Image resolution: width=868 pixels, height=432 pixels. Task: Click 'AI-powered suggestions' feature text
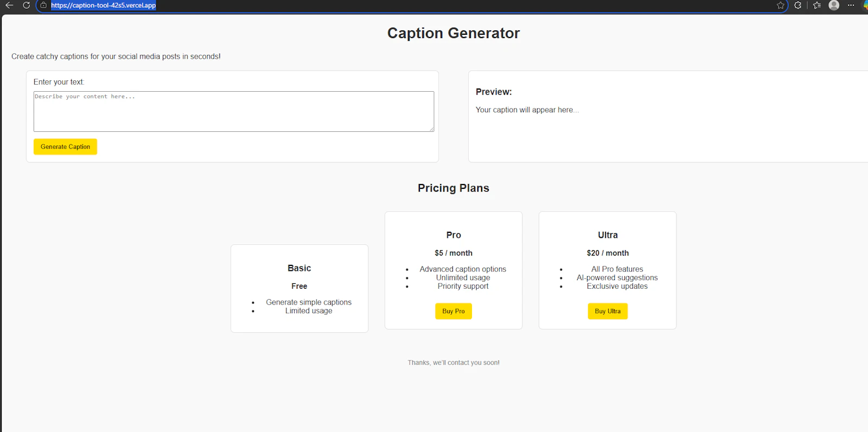[x=617, y=277]
